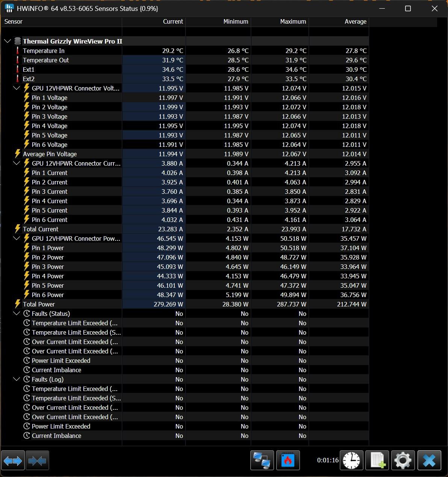Click the Thermal Grizzly device chip icon

point(17,41)
